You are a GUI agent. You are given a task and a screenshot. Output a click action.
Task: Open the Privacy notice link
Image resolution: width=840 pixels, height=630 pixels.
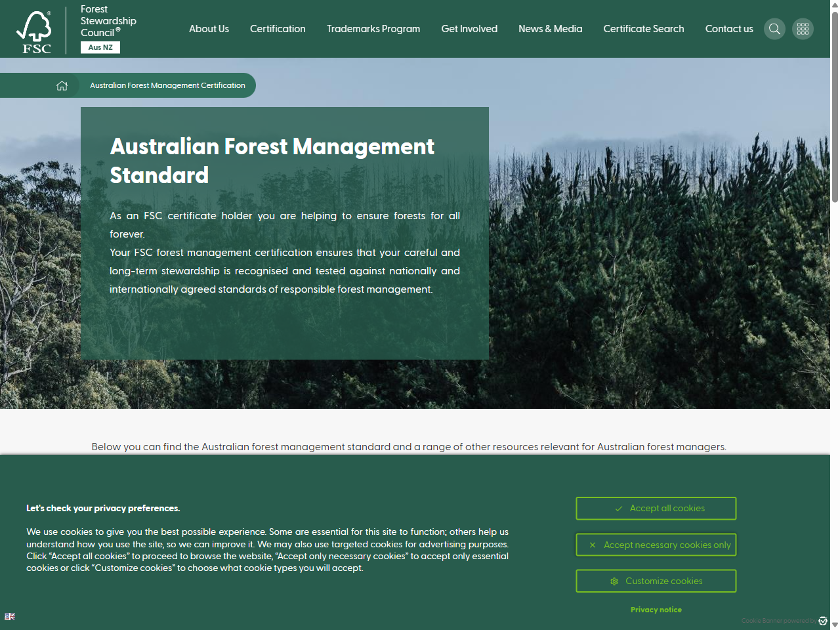pyautogui.click(x=656, y=610)
